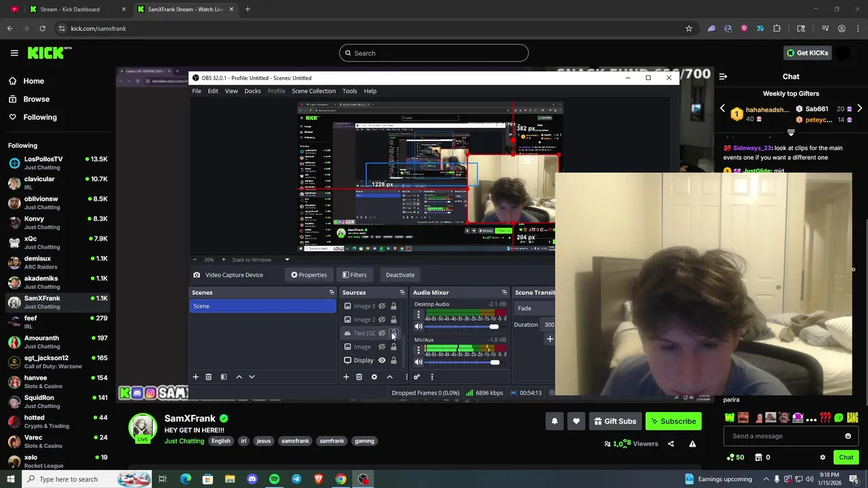The image size is (868, 488).
Task: Toggle the lock on the Image 3 source
Action: point(393,306)
